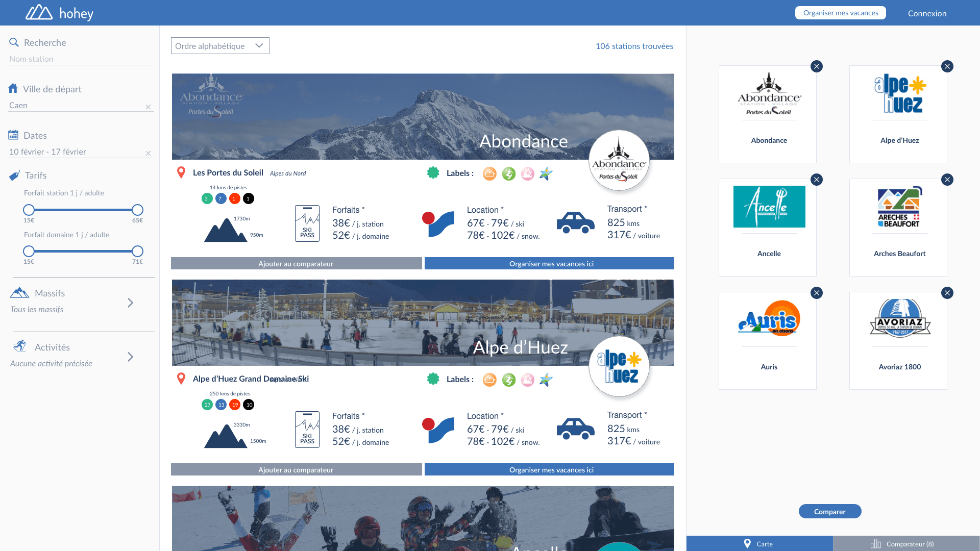Click Abondance blue star label icon

point(546,173)
